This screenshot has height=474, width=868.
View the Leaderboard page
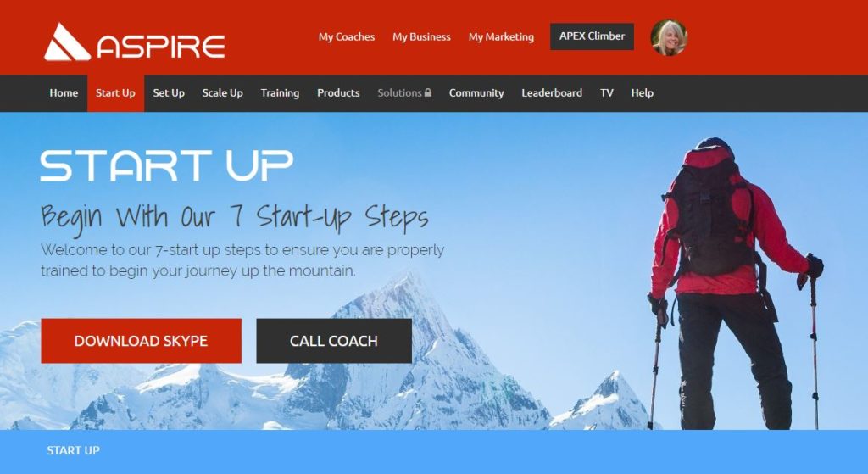(552, 93)
